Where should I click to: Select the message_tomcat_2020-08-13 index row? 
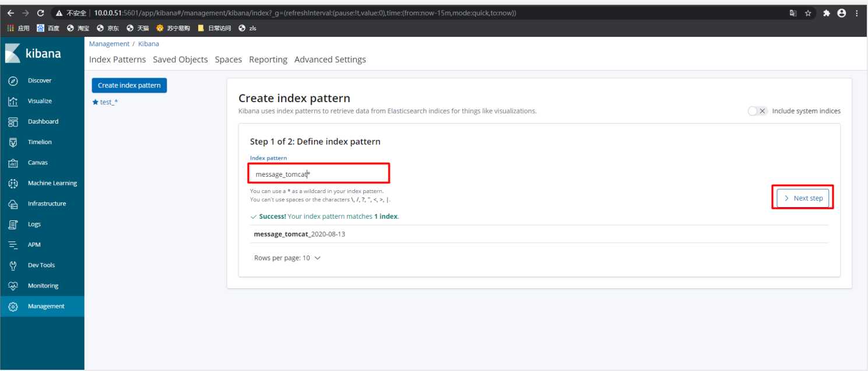coord(539,234)
